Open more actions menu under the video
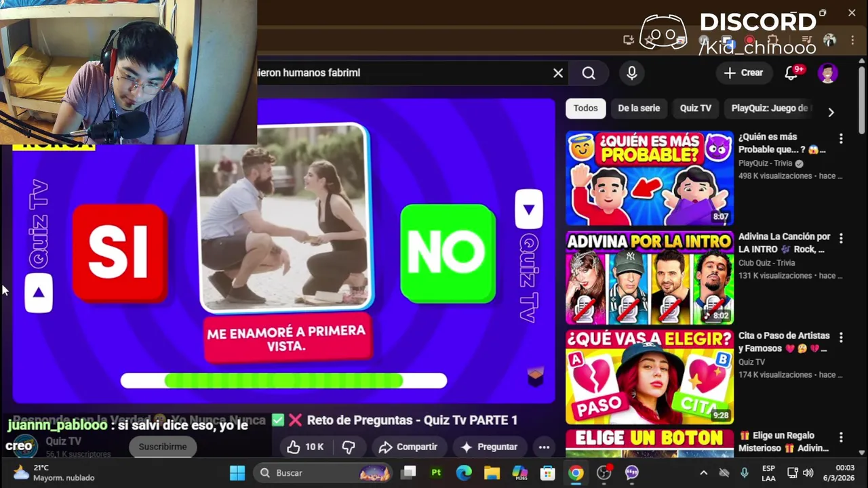 (x=544, y=447)
